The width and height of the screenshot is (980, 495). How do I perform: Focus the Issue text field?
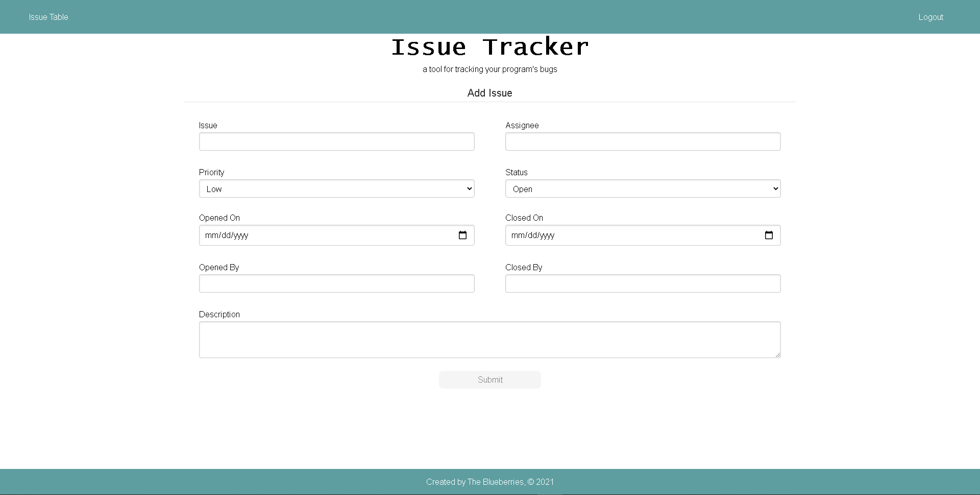(x=337, y=142)
